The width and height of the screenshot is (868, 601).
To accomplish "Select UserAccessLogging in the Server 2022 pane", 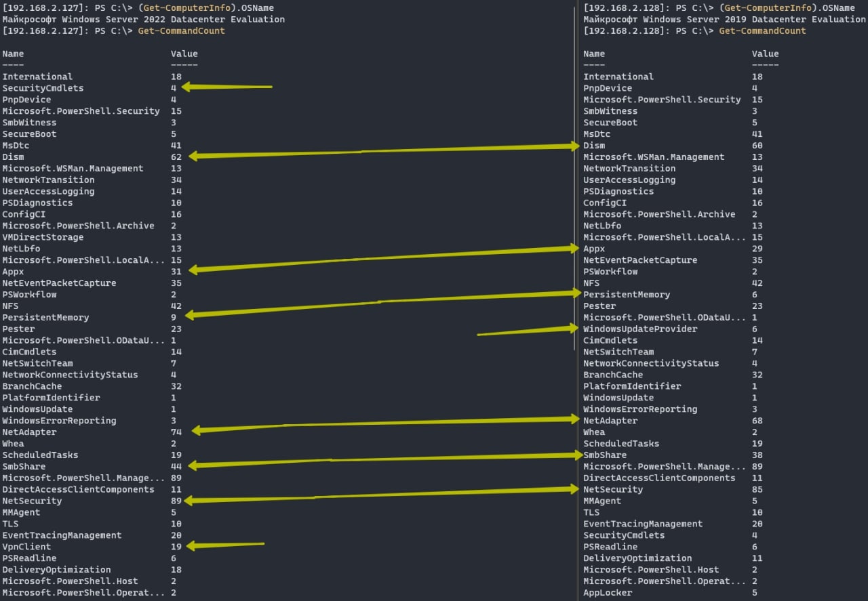I will [x=49, y=192].
